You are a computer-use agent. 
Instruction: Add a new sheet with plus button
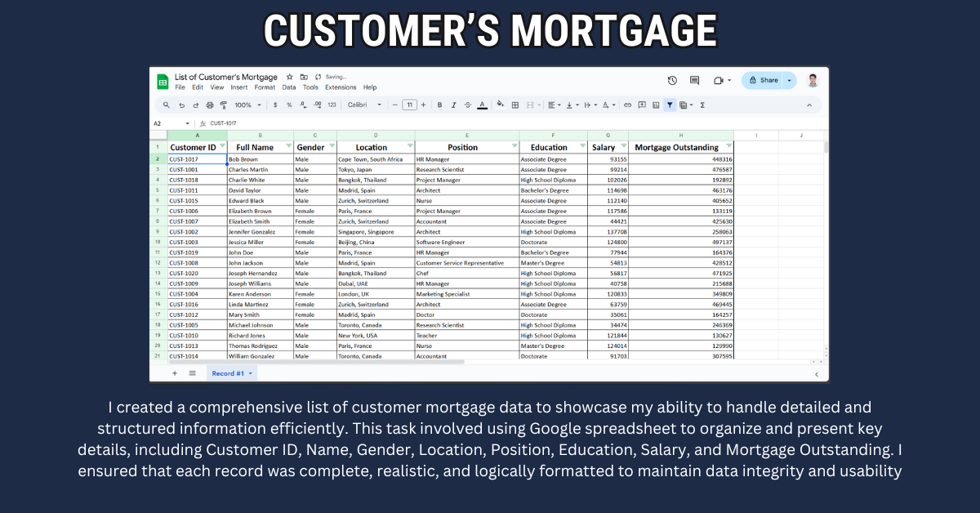(174, 373)
